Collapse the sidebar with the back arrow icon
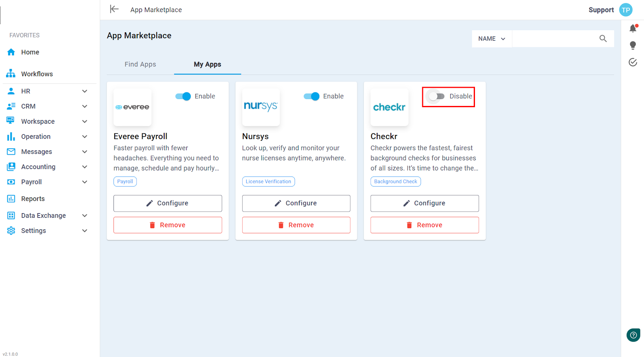The width and height of the screenshot is (644, 357). [x=114, y=9]
